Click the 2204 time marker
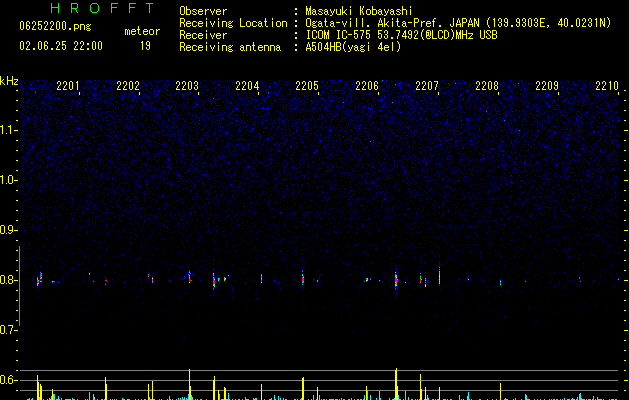Image resolution: width=629 pixels, height=400 pixels. (247, 86)
